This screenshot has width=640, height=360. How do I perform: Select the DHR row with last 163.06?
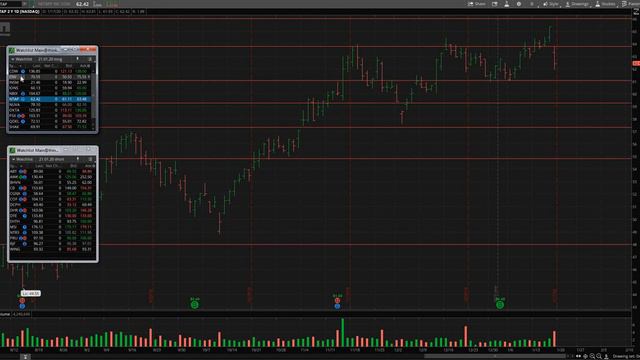pyautogui.click(x=52, y=210)
